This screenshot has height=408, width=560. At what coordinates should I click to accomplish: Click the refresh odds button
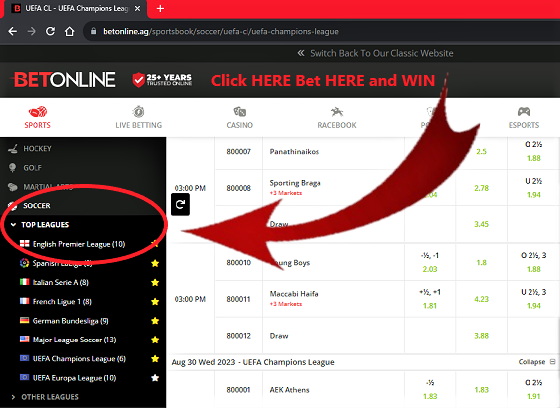click(180, 204)
